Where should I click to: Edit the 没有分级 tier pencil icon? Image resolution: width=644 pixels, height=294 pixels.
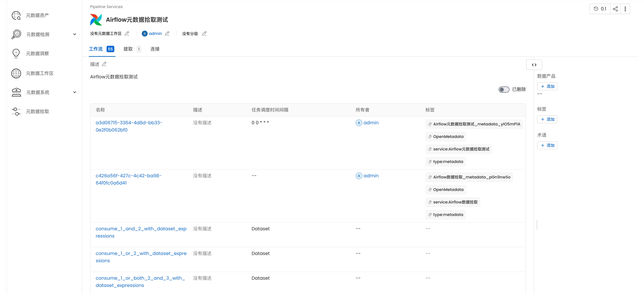[x=204, y=34]
